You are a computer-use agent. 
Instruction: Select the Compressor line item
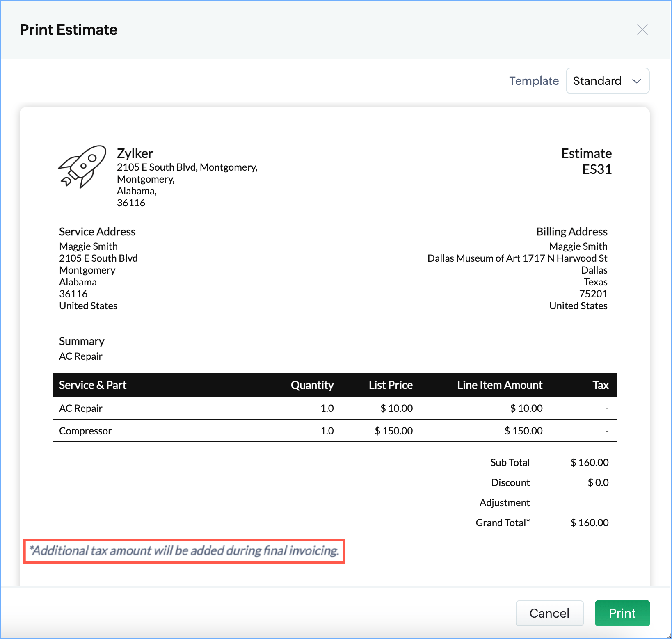click(x=85, y=431)
